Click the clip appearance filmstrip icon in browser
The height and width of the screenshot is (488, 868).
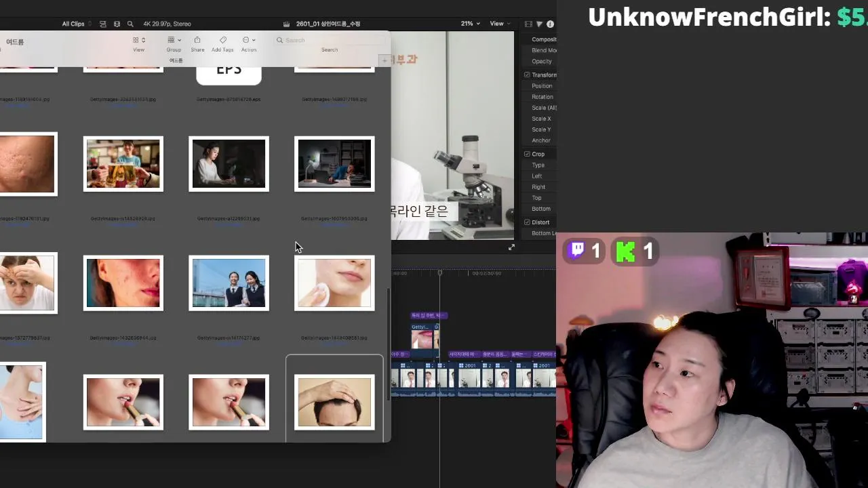click(x=117, y=24)
